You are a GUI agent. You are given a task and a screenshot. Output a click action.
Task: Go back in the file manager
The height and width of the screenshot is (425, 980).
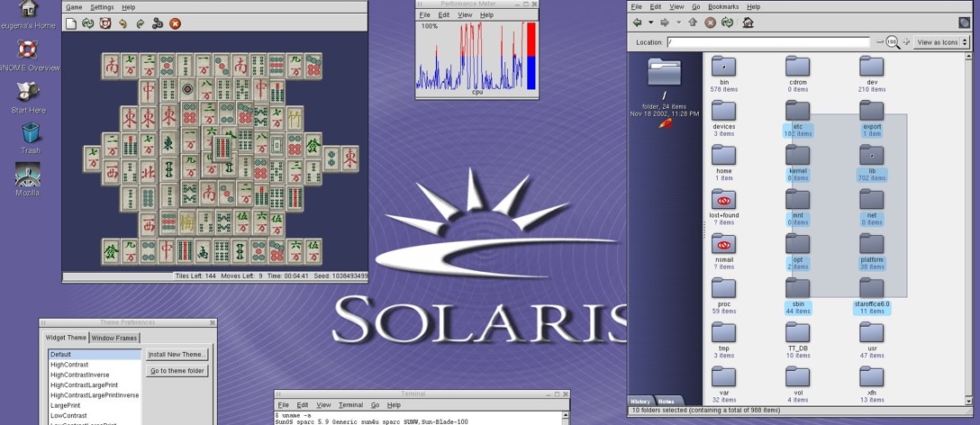tap(637, 23)
